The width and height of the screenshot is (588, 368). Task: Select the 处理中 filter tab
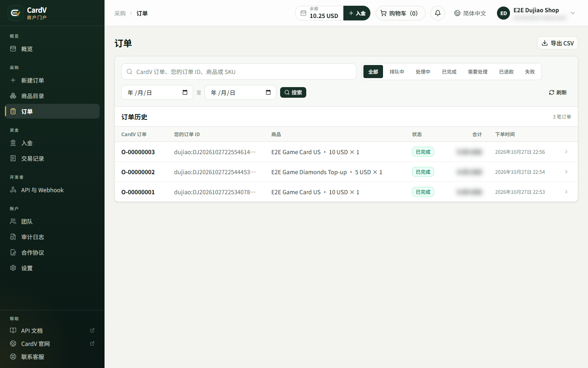pyautogui.click(x=423, y=72)
